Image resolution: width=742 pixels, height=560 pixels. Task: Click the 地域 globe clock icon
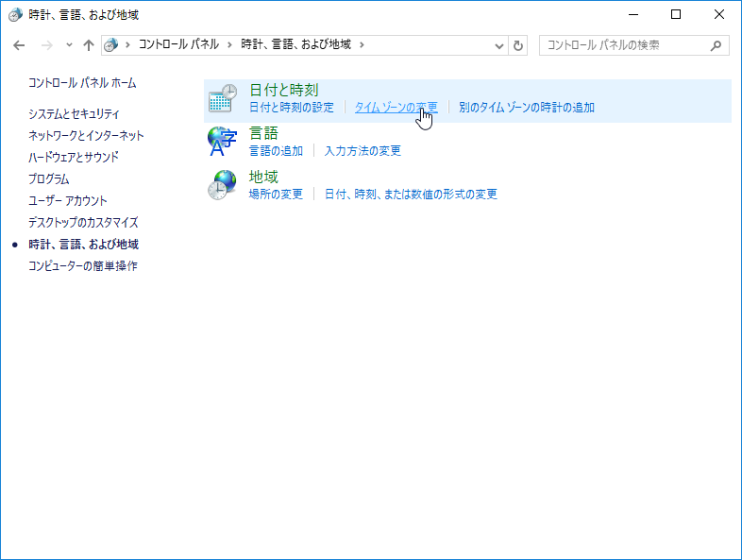point(223,185)
